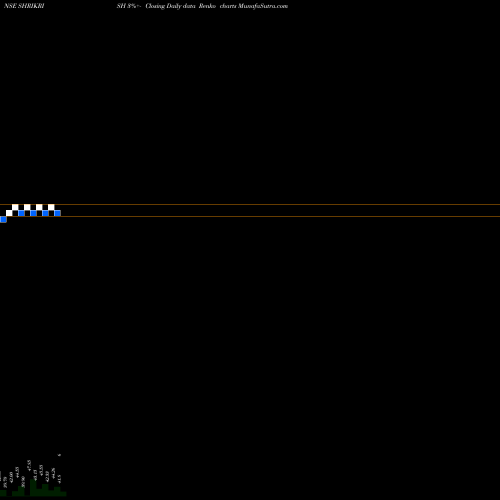Select the lowest white Renko brick
This screenshot has width=500, height=500.
click(9, 213)
